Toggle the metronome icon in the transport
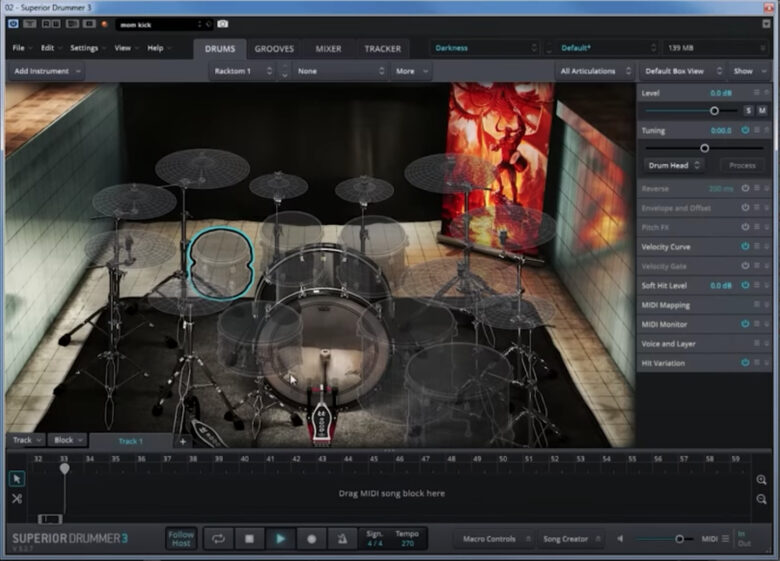780x561 pixels. (x=342, y=539)
